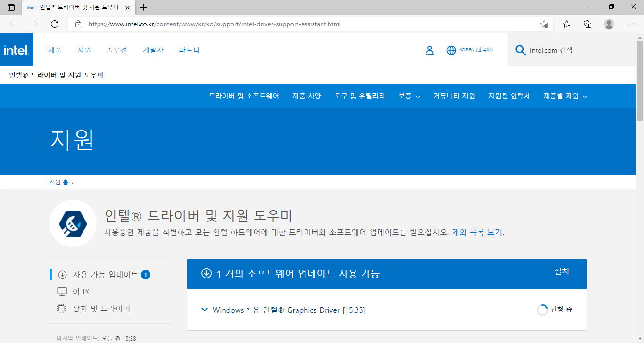Click the site lock security icon
The height and width of the screenshot is (343, 644).
click(78, 24)
